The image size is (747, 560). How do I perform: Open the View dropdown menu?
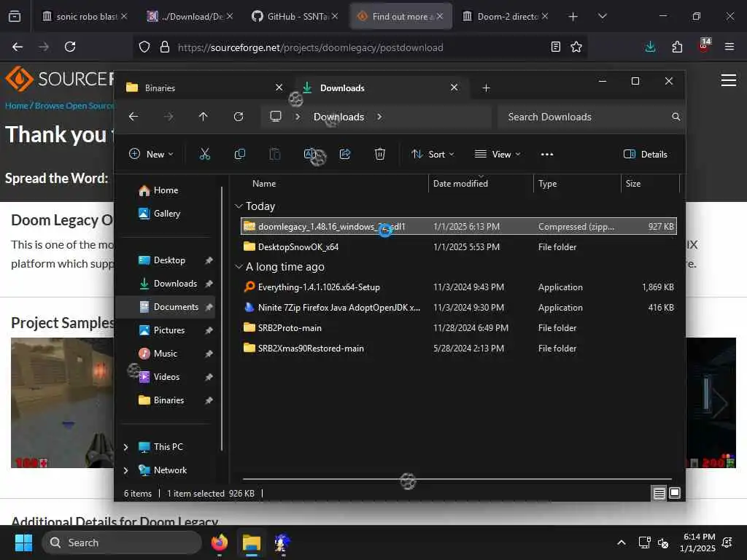[498, 154]
